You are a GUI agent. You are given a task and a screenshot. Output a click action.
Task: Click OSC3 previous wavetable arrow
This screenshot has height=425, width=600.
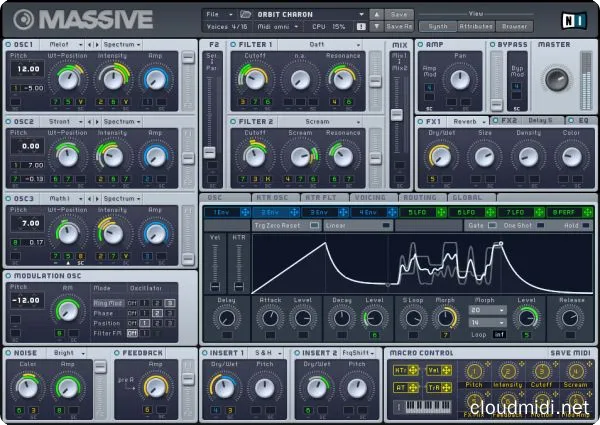coord(90,199)
